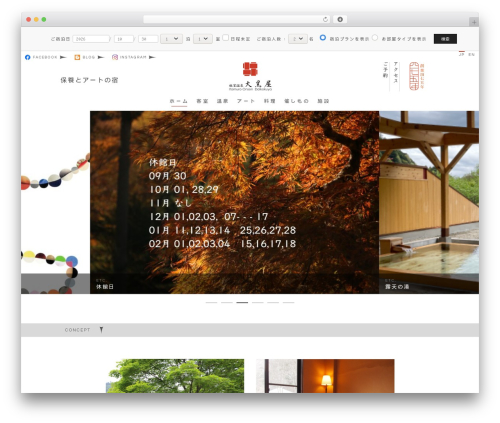The width and height of the screenshot is (500, 423).
Task: Select the active third carousel indicator
Action: pos(242,303)
